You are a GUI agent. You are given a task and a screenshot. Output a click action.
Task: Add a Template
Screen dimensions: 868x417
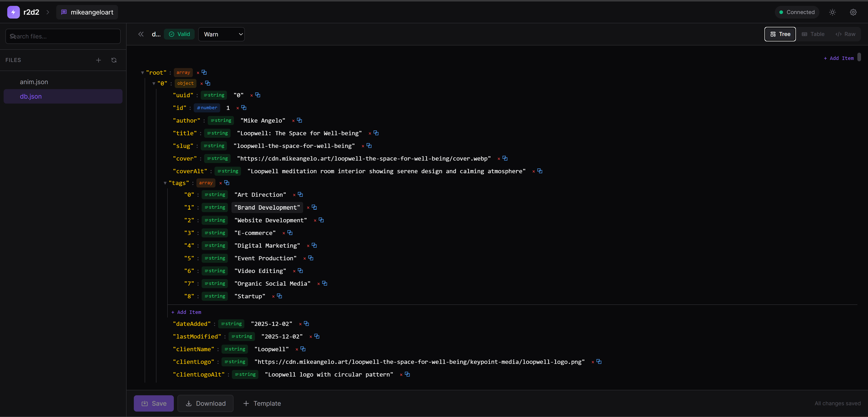(x=262, y=403)
